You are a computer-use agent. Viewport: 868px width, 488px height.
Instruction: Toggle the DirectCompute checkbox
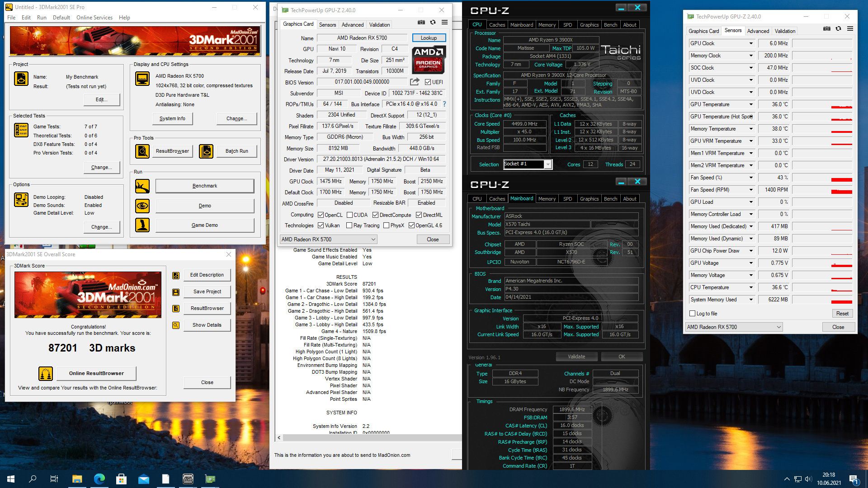click(x=375, y=215)
